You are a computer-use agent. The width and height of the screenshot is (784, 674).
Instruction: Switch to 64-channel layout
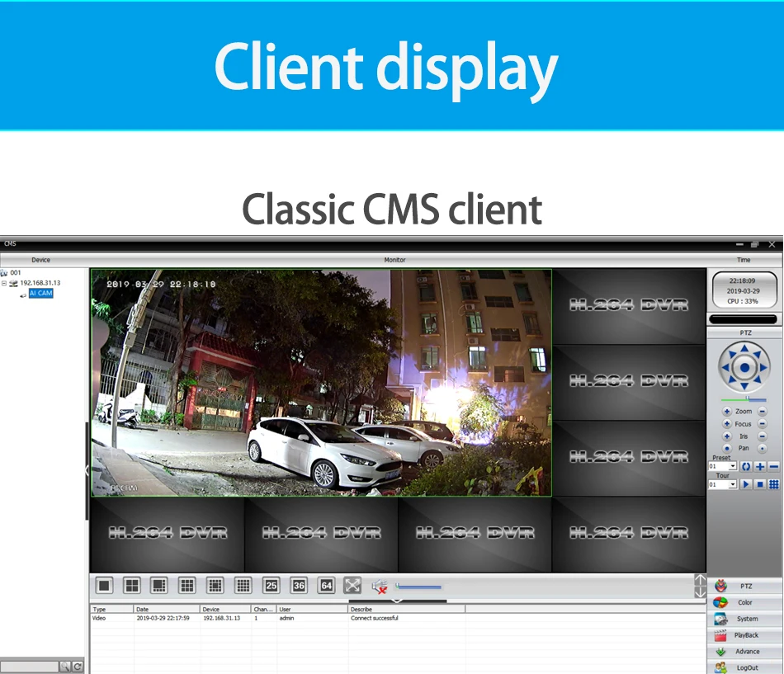point(327,585)
